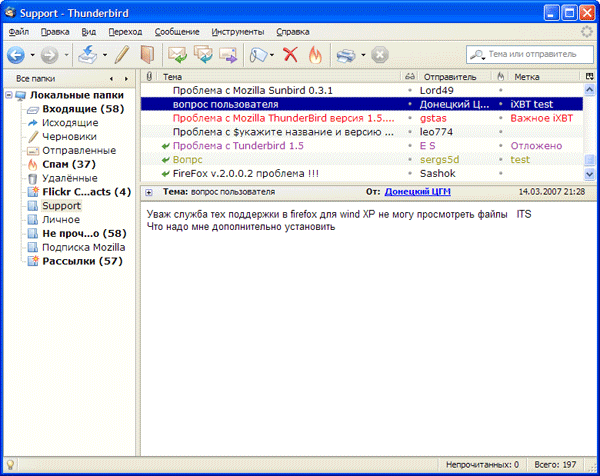Click the subject or sender search field
The height and width of the screenshot is (476, 600).
[532, 54]
